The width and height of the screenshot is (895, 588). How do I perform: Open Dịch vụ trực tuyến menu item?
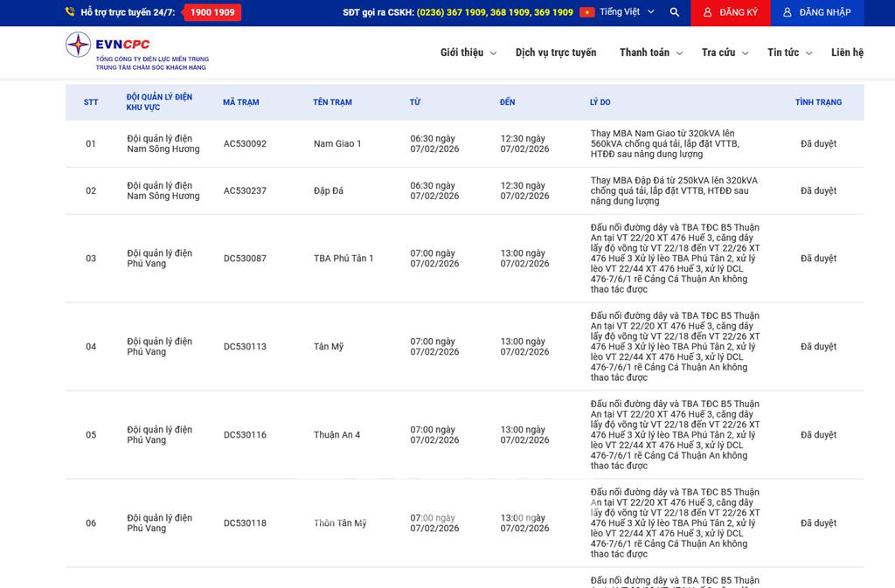(556, 52)
